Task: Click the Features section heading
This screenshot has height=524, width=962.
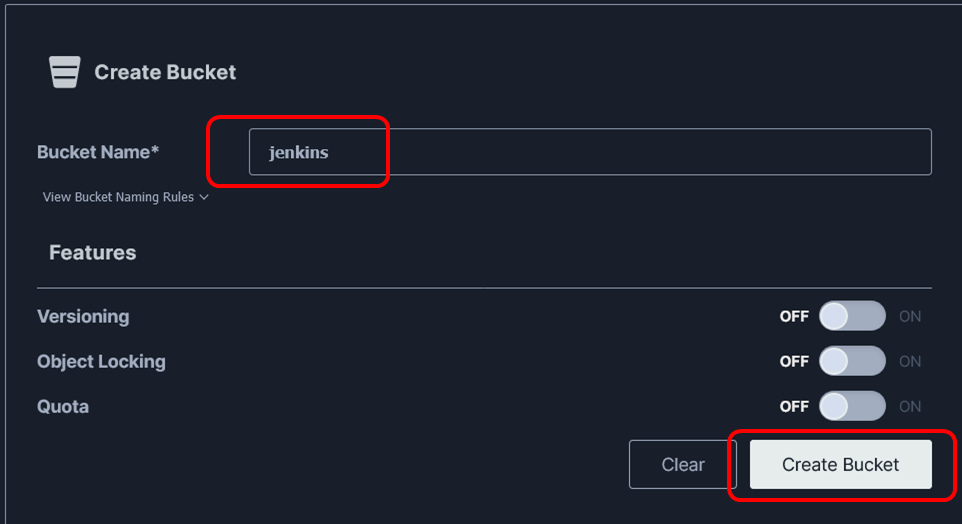Action: point(93,253)
